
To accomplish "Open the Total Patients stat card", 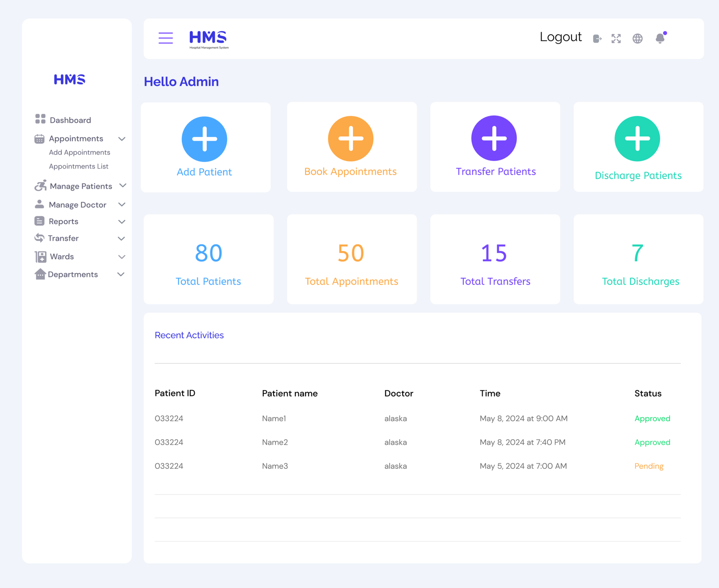I will point(209,259).
